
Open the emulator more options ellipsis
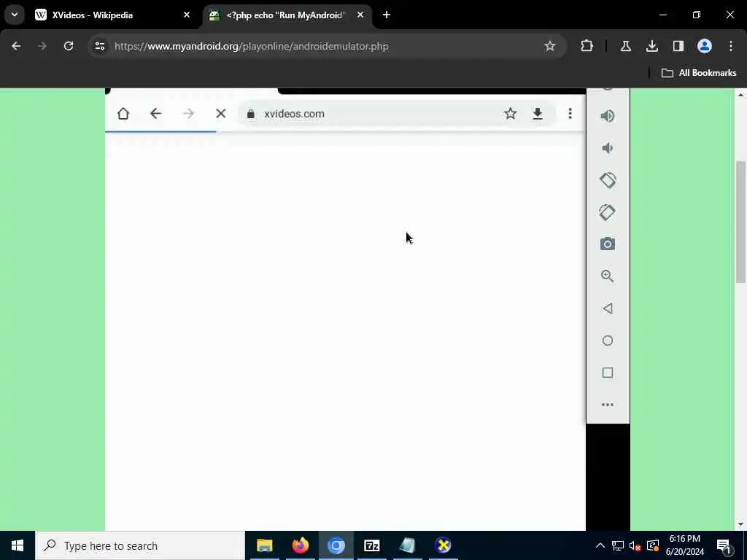(608, 405)
